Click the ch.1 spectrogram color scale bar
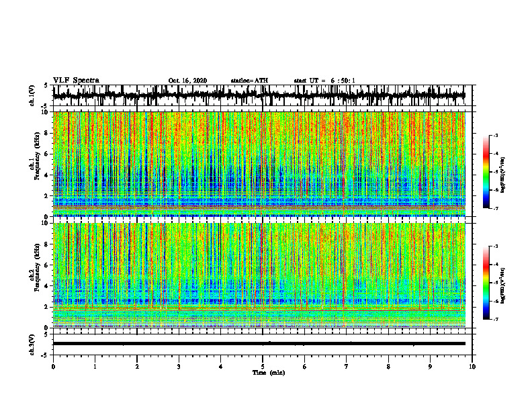Screen dimensions: 532x411 tap(486, 172)
